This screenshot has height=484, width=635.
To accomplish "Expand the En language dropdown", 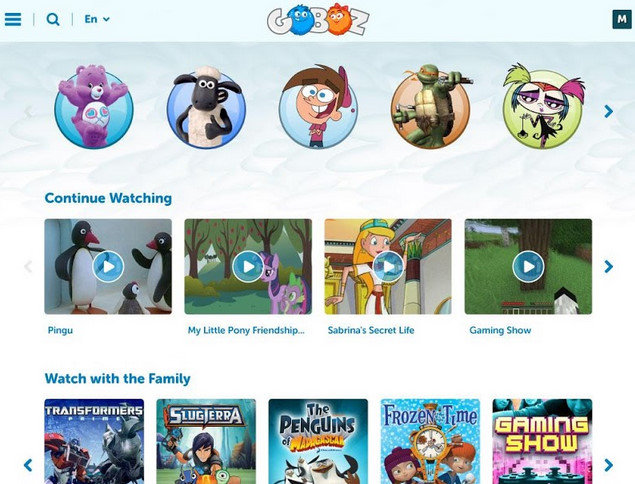I will [x=97, y=19].
